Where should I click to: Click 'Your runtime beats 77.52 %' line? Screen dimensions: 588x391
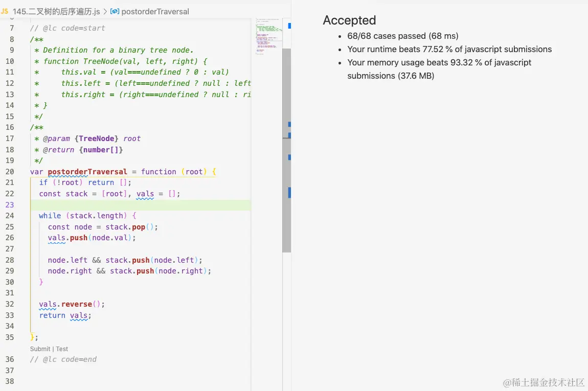[x=449, y=49]
